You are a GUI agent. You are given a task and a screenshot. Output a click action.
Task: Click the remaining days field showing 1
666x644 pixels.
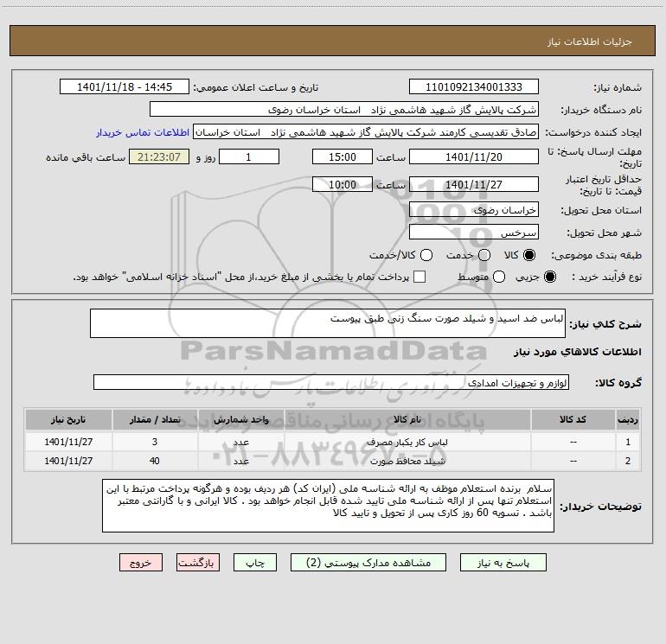(x=249, y=156)
